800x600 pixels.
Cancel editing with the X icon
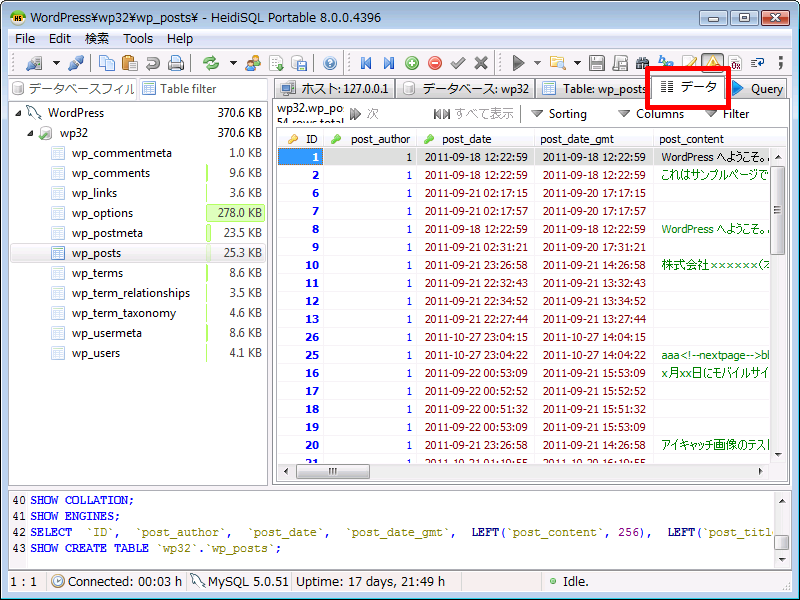point(481,63)
